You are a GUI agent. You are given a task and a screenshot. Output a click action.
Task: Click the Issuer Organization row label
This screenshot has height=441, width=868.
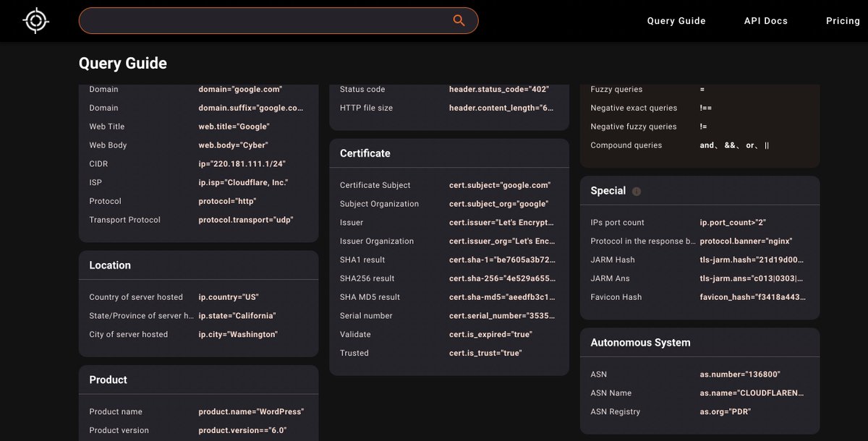click(377, 241)
